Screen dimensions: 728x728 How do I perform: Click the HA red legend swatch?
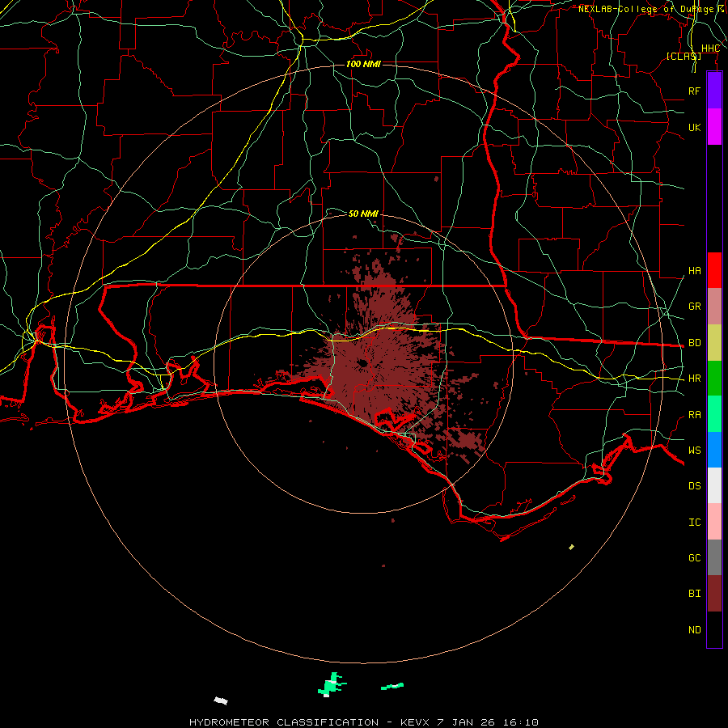(714, 270)
